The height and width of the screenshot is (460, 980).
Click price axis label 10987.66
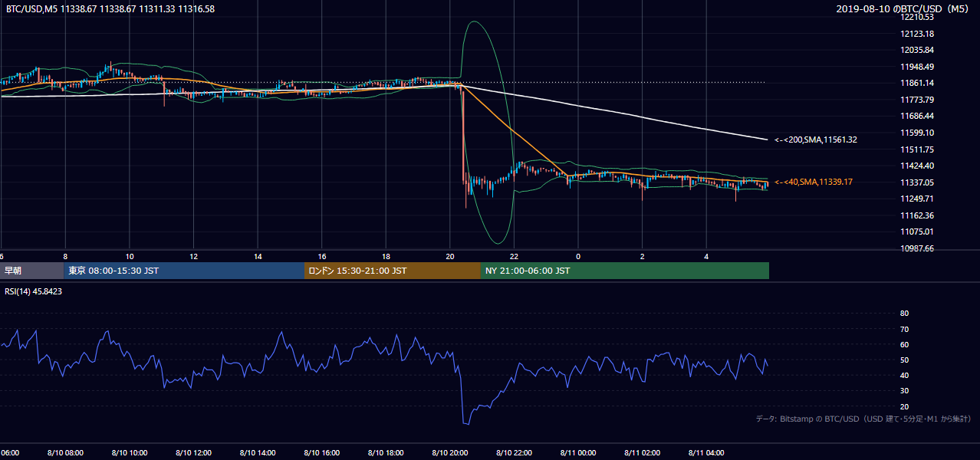pyautogui.click(x=917, y=248)
